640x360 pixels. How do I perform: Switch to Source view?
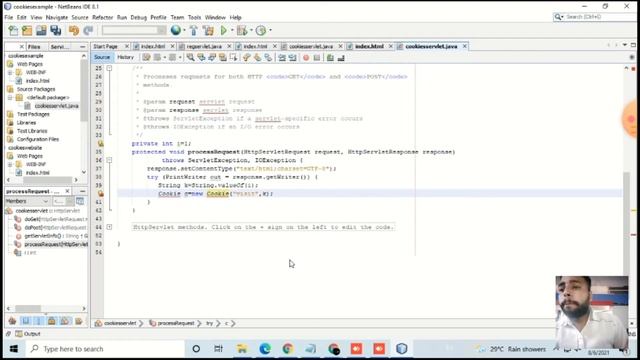(102, 57)
